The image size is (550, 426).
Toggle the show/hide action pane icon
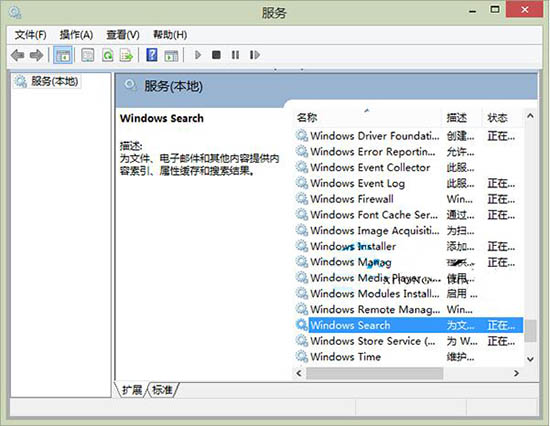tap(171, 55)
